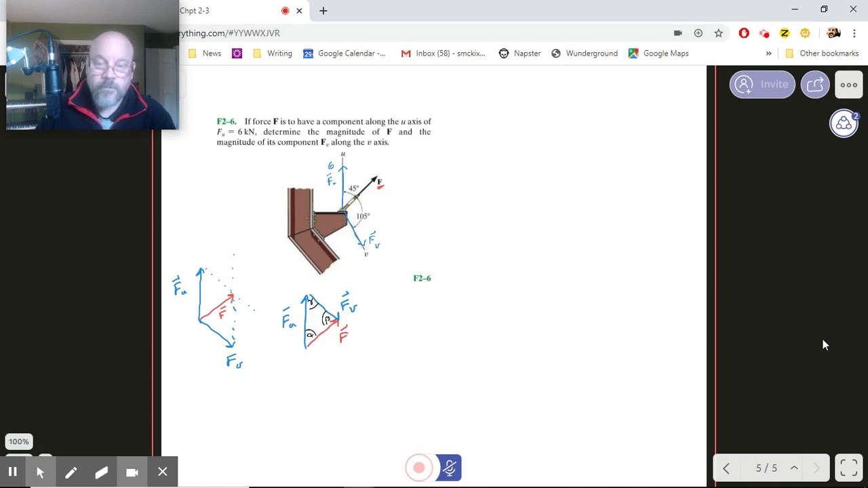
Task: Open the Chrome three-dot menu
Action: (854, 33)
